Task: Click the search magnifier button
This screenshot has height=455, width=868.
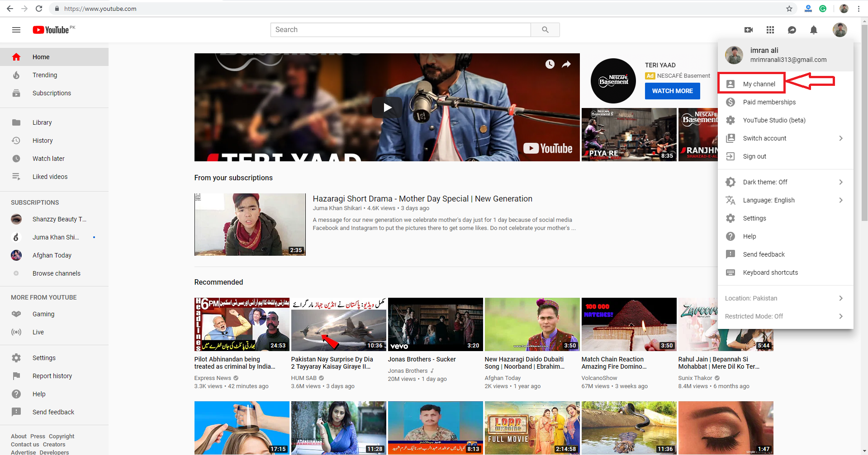Action: tap(545, 30)
